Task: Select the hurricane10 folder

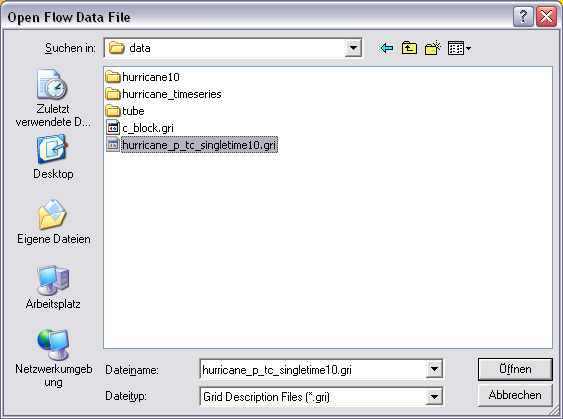Action: (x=143, y=77)
